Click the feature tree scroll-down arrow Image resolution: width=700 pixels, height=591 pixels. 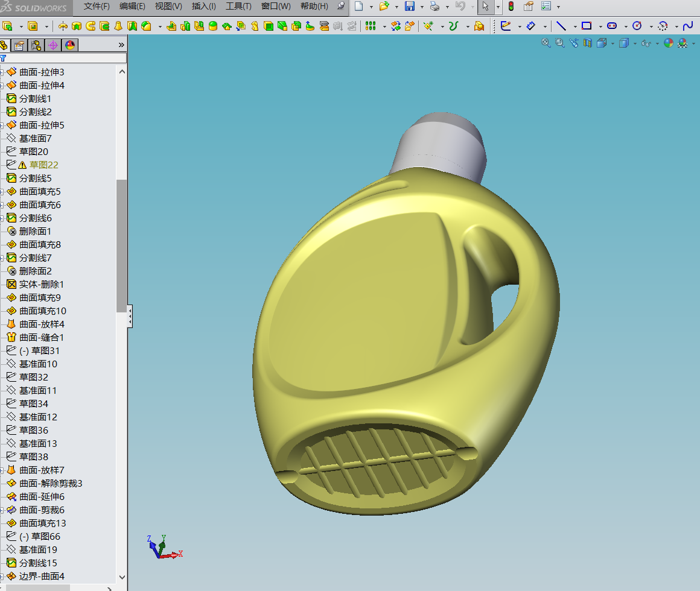pyautogui.click(x=122, y=577)
